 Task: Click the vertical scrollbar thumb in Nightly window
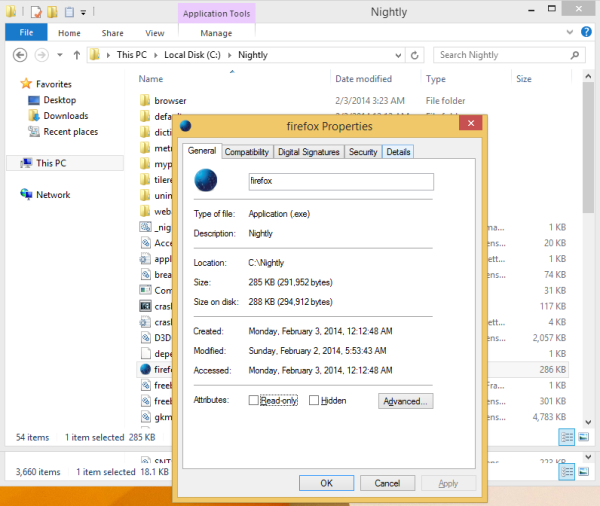coord(588,147)
